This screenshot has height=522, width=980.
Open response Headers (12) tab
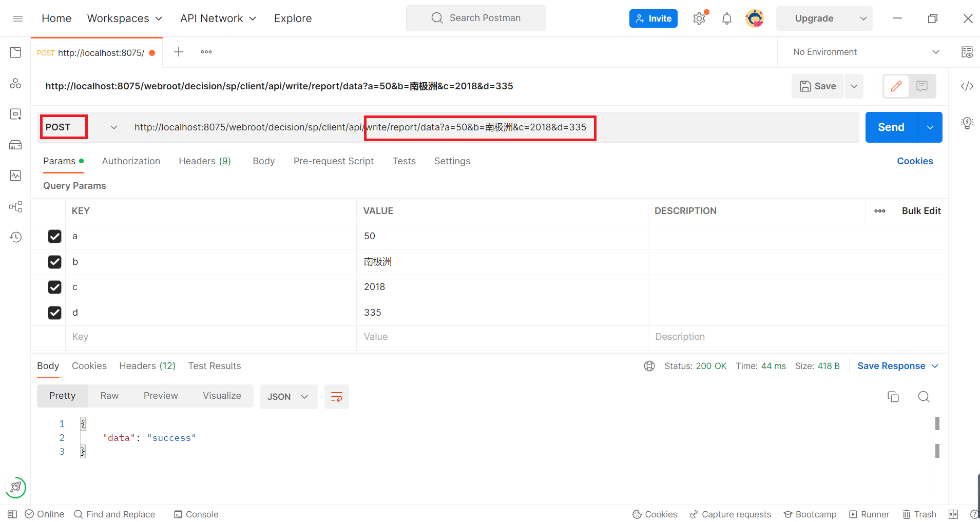coord(147,366)
